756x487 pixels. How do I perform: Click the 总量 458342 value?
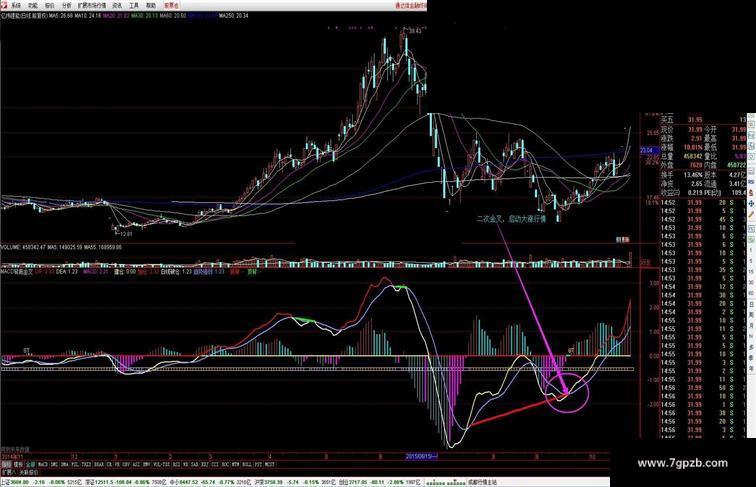click(692, 156)
